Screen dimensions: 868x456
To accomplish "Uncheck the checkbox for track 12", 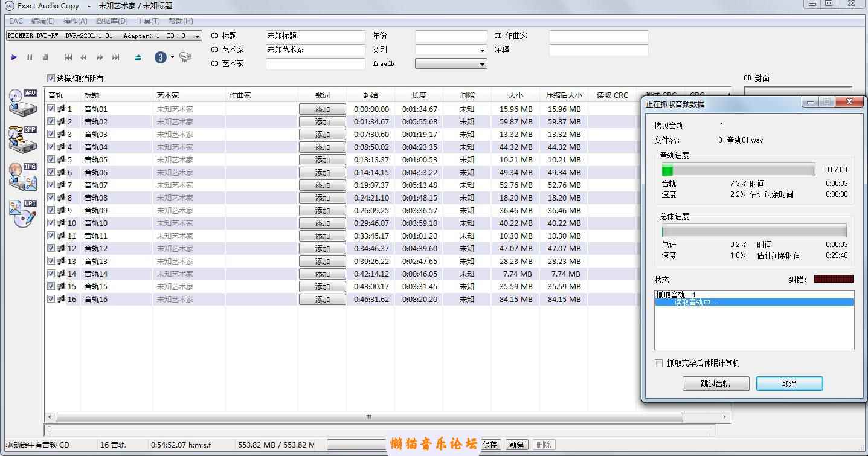I will tap(51, 248).
